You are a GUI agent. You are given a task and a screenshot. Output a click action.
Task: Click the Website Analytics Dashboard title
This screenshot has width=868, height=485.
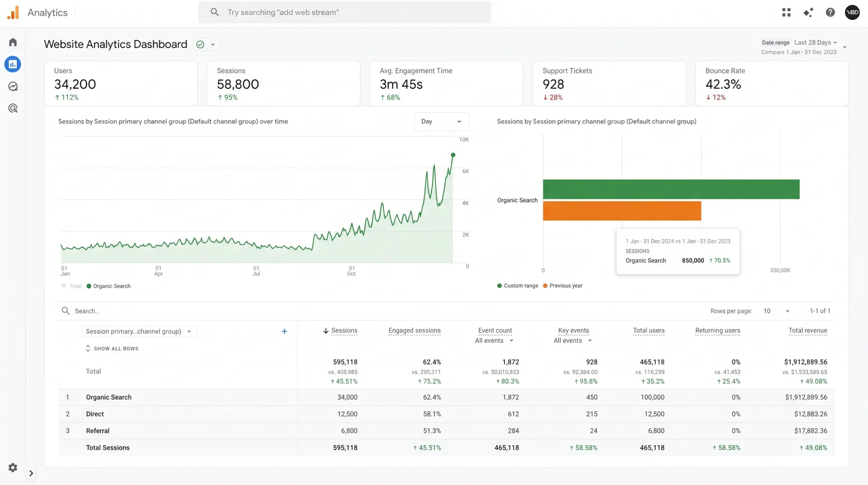(x=116, y=44)
